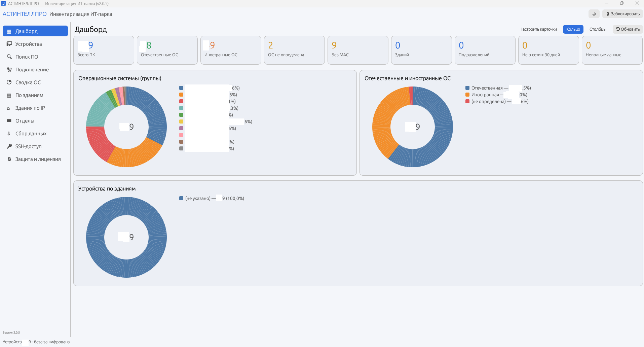Image resolution: width=644 pixels, height=347 pixels.
Task: Open the Всего ПК card
Action: (x=104, y=50)
